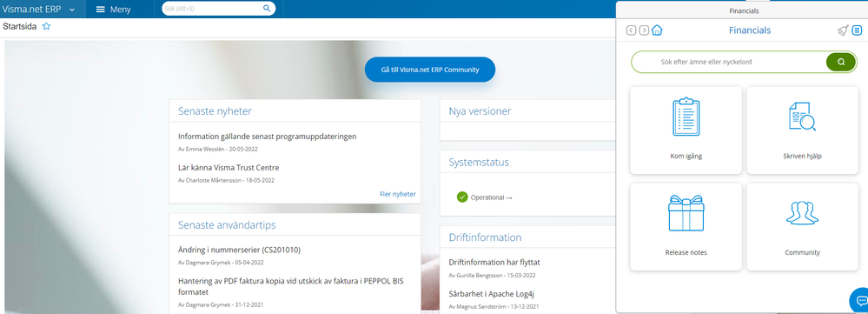Click the Av Magnus Sandström - 13-12-2021 byline
This screenshot has width=868, height=314.
(x=494, y=306)
